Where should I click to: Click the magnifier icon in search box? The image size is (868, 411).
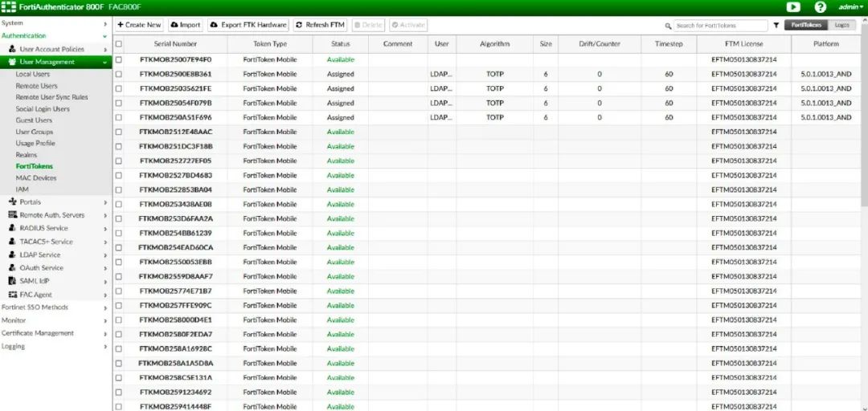tap(668, 26)
